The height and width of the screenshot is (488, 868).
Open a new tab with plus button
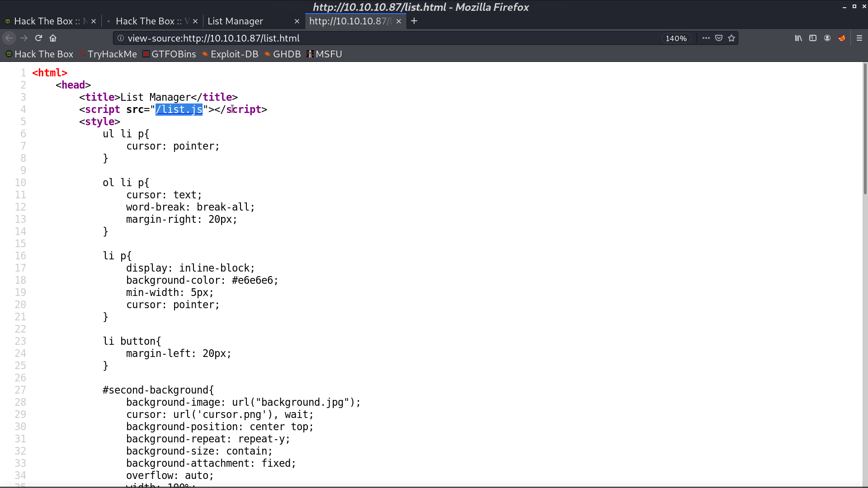coord(414,21)
